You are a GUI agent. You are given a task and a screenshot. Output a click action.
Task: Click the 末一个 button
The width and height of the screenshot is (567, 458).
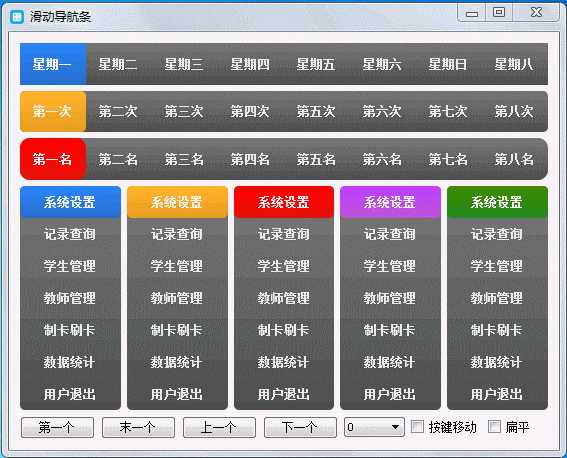click(x=138, y=428)
